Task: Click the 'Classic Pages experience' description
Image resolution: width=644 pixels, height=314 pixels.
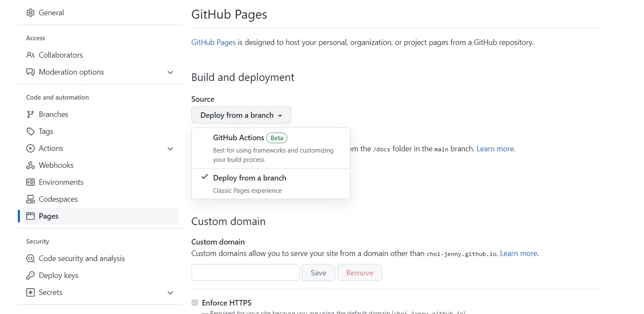Action: pos(247,191)
